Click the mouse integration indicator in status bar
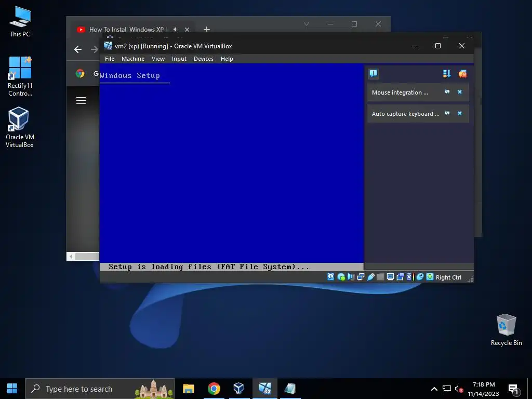The image size is (532, 399). (420, 277)
